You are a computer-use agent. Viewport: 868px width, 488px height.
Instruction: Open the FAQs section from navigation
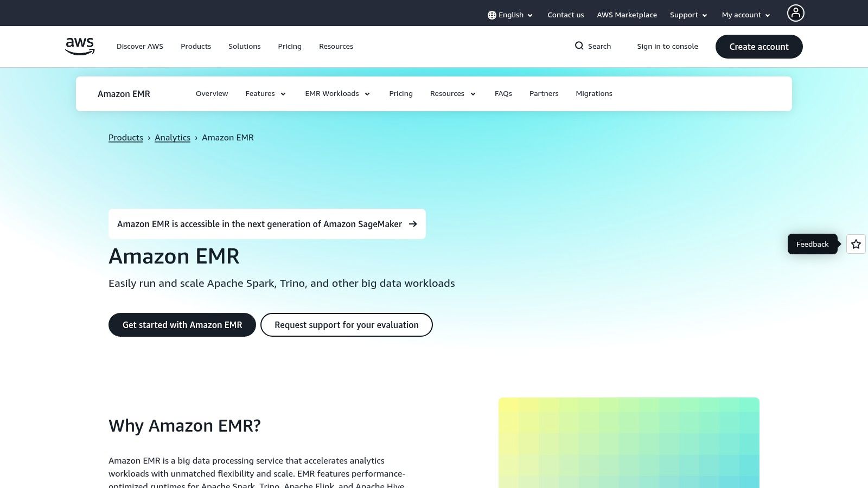[x=503, y=93]
